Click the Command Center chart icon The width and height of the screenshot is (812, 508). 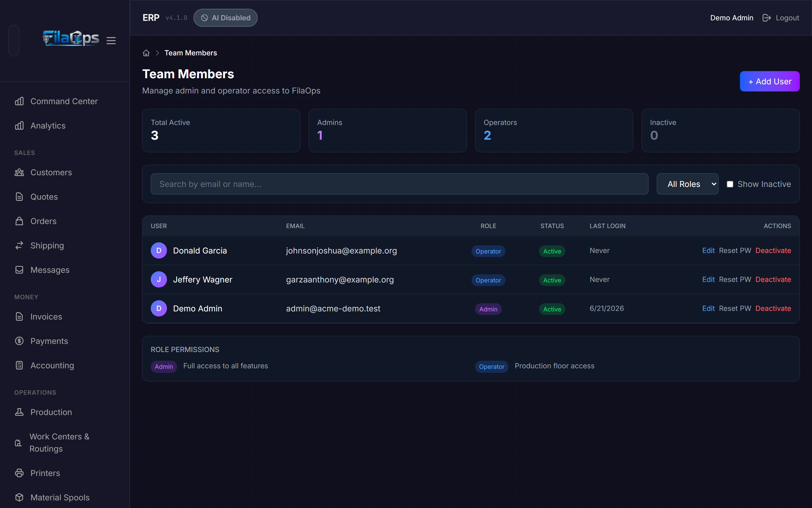pyautogui.click(x=19, y=101)
